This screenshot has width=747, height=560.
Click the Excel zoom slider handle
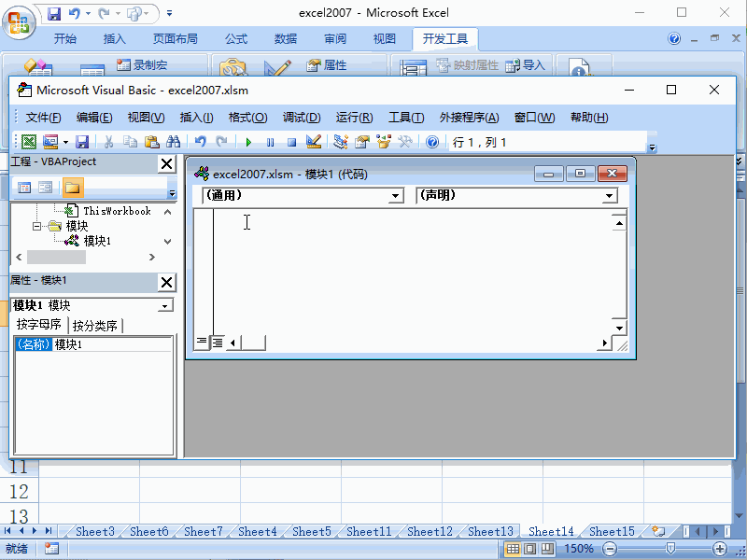[670, 549]
